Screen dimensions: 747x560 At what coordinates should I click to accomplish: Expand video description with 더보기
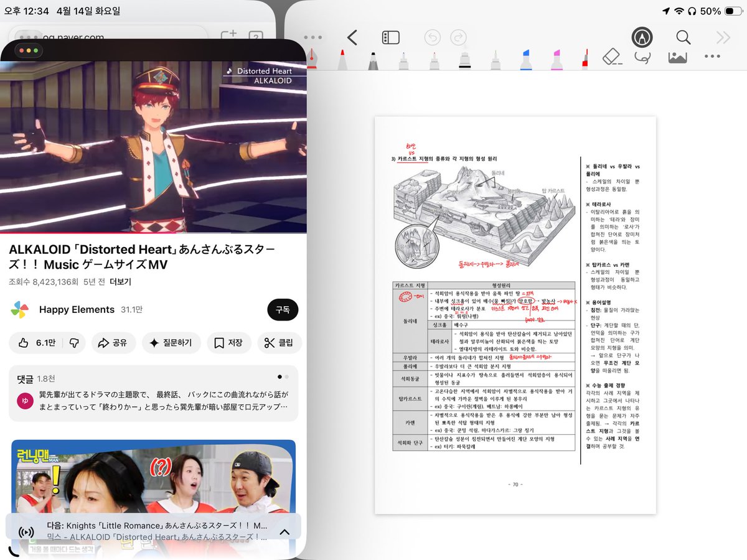(x=120, y=282)
